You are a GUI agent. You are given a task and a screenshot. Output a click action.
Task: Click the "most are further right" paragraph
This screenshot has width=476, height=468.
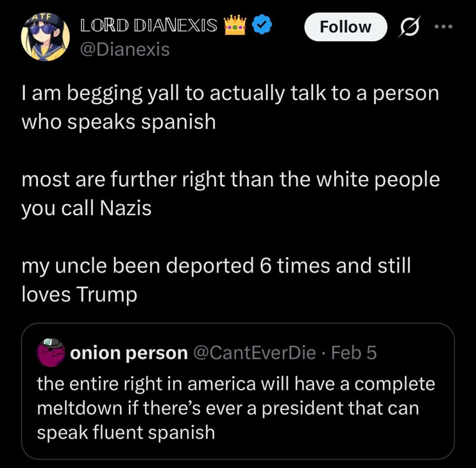click(x=230, y=194)
